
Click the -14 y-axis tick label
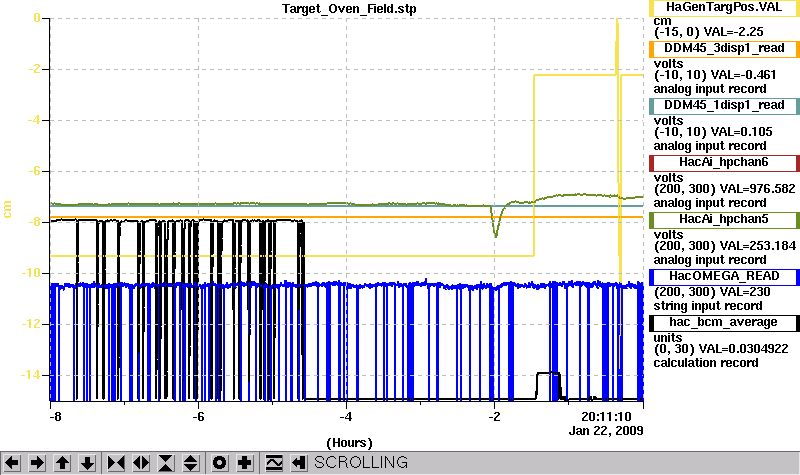(30, 376)
